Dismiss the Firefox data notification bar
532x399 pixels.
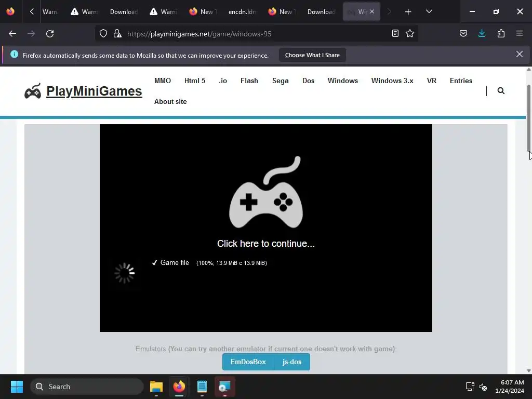click(x=520, y=54)
